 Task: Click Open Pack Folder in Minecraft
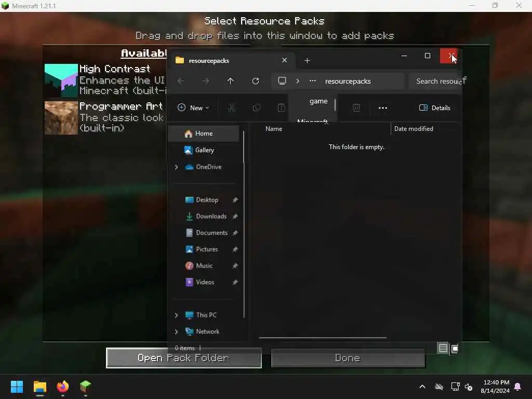point(183,358)
